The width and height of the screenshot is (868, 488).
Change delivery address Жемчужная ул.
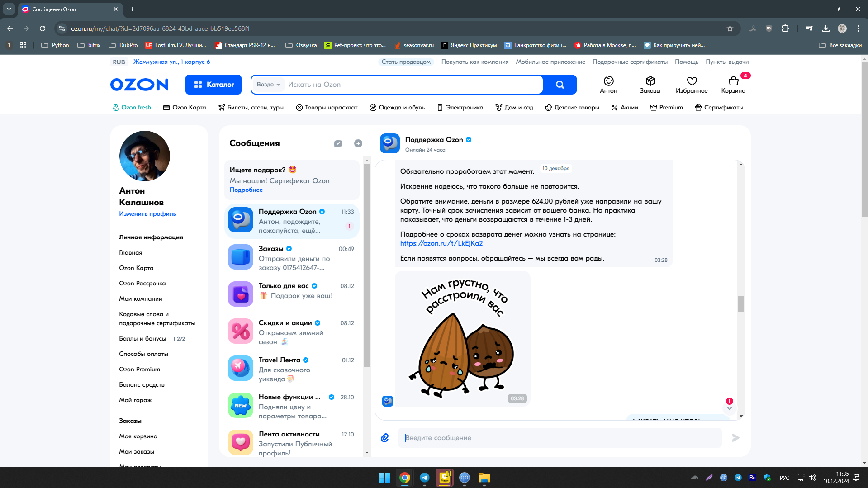pos(171,62)
